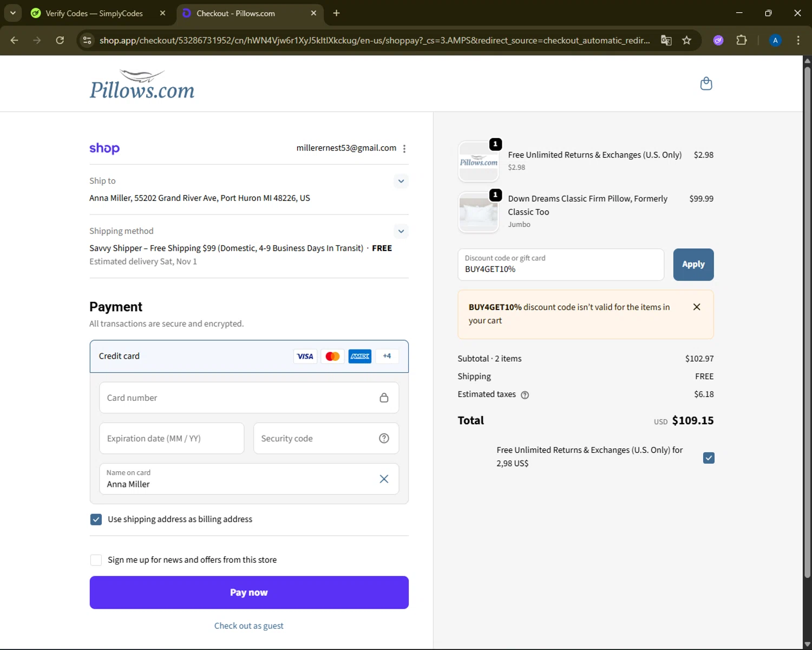812x650 pixels.
Task: Open account options menu beside email
Action: pos(404,148)
